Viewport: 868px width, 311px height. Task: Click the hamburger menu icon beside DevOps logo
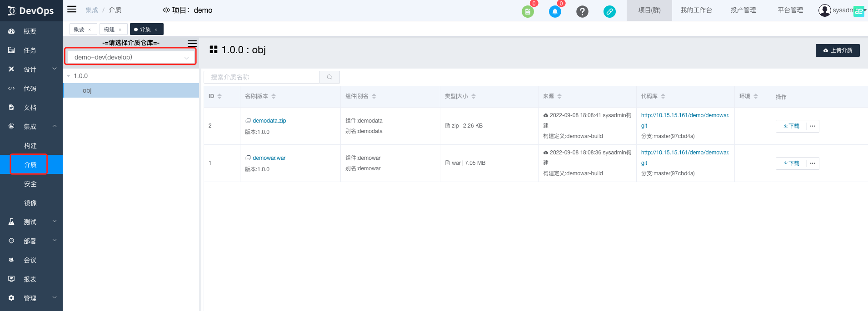click(72, 10)
